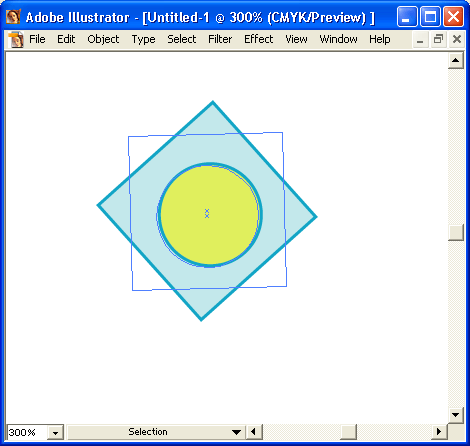Open the Window menu
Screen dimensions: 470x446
(x=338, y=39)
